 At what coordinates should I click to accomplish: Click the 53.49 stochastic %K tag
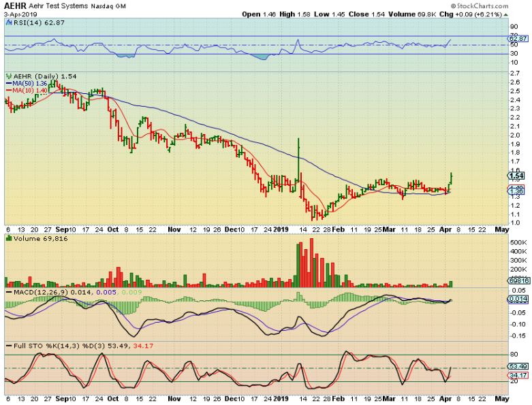(x=518, y=366)
